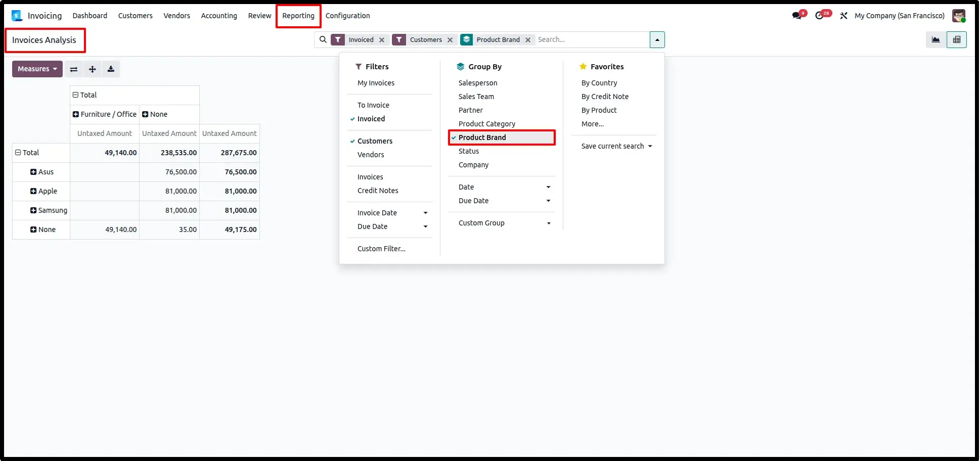
Task: Open the Date group-by options
Action: click(x=502, y=187)
